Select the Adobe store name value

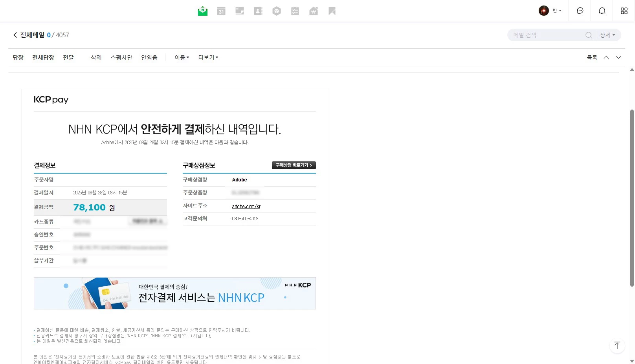239,180
